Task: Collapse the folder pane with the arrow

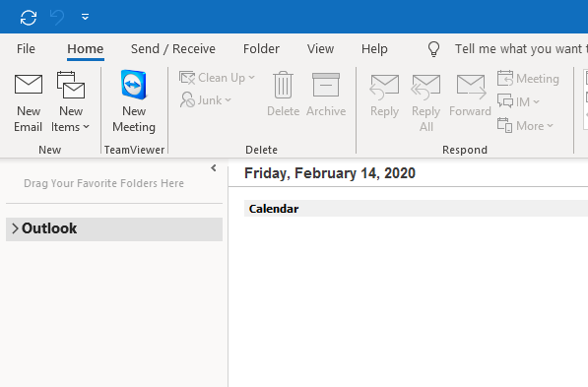Action: tap(214, 168)
